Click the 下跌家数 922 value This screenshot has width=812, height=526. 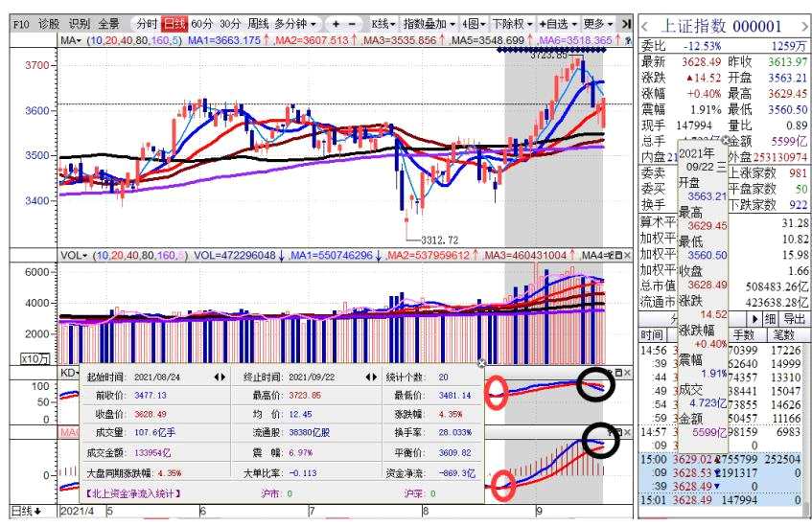798,205
